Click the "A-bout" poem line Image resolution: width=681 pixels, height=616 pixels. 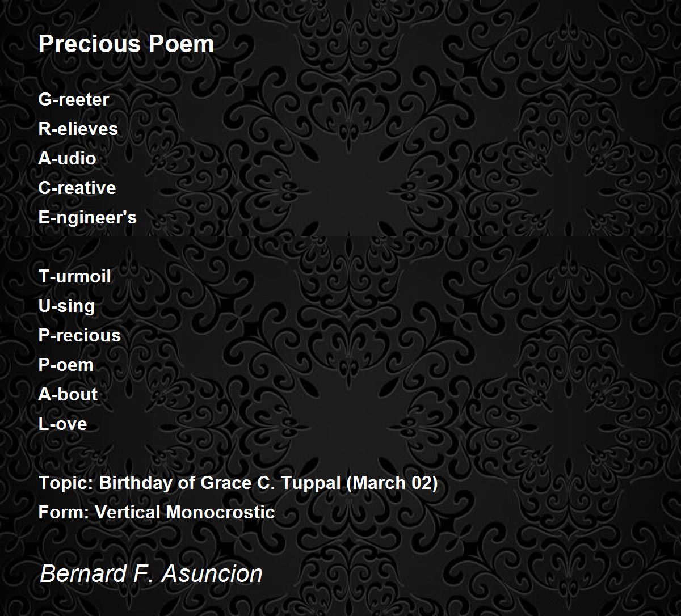click(x=68, y=394)
